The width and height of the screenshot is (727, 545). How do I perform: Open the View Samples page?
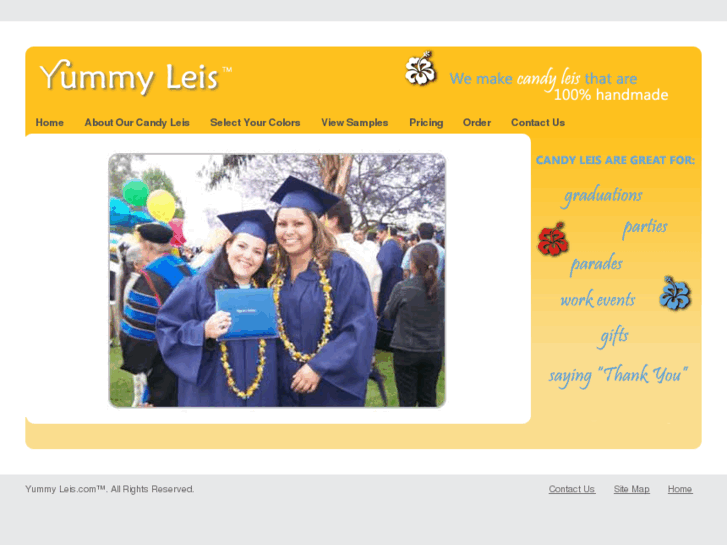355,122
